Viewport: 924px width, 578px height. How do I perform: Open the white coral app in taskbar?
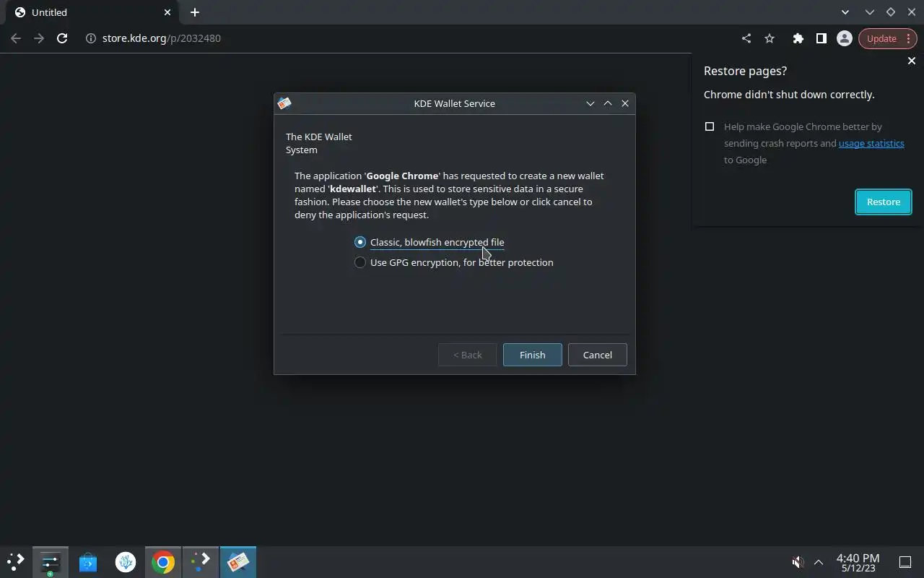[x=126, y=562]
